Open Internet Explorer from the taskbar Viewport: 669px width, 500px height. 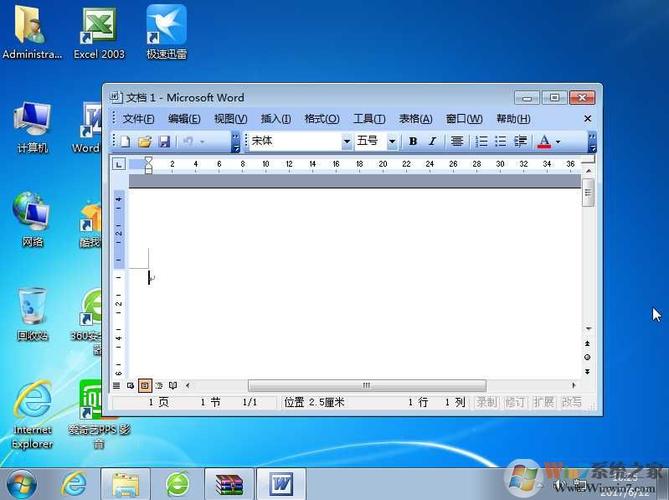[x=74, y=485]
